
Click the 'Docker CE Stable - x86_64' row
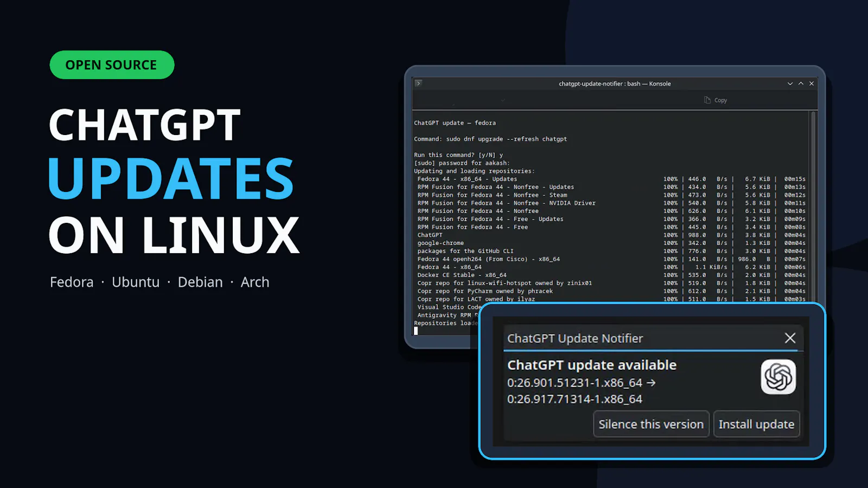pyautogui.click(x=611, y=275)
